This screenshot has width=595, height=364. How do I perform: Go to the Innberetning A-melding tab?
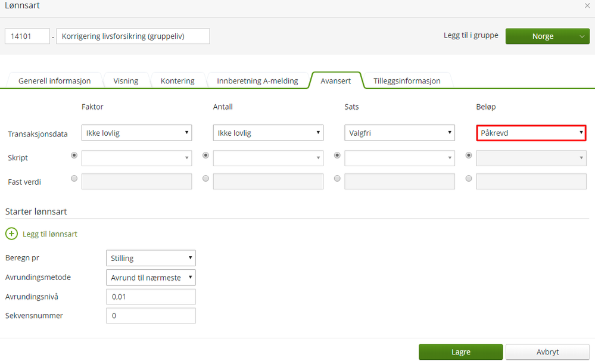click(257, 80)
